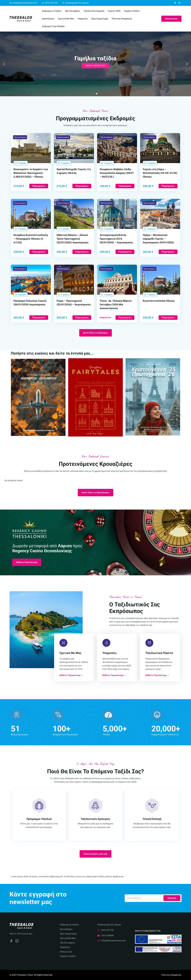
Task: Click the footer Facebook icon
Action: [11, 941]
